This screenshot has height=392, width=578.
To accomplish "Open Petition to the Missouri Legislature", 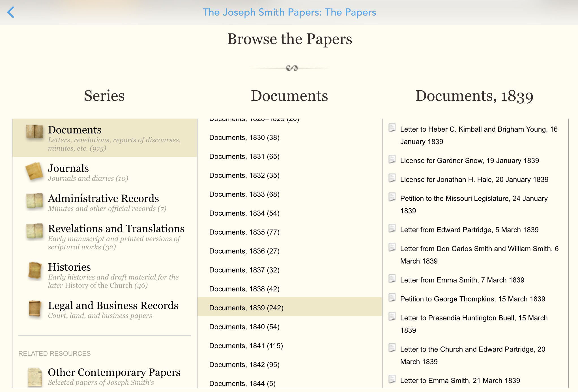I will tap(474, 205).
